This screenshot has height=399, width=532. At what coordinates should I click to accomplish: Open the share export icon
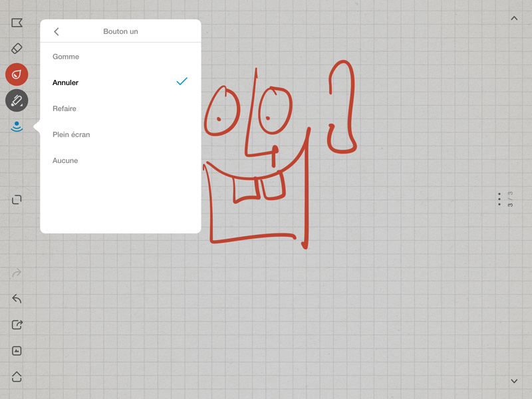tap(17, 325)
